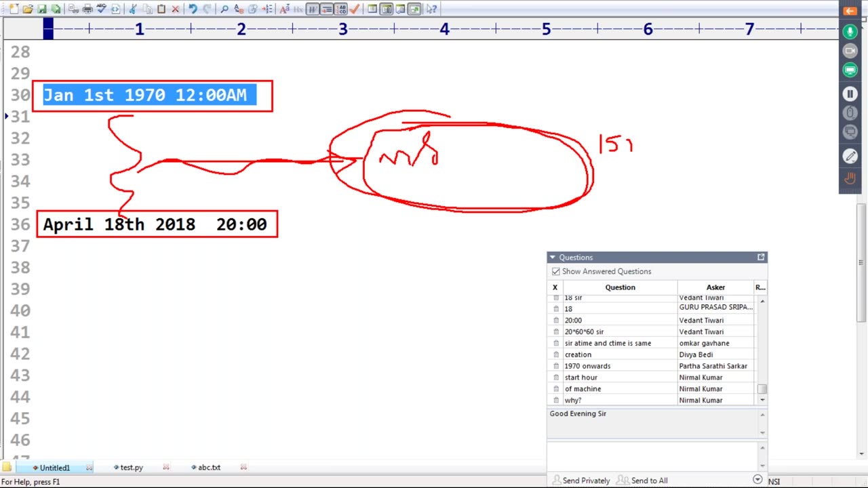Select the '20*60*60 sir' question
868x488 pixels.
click(x=584, y=331)
